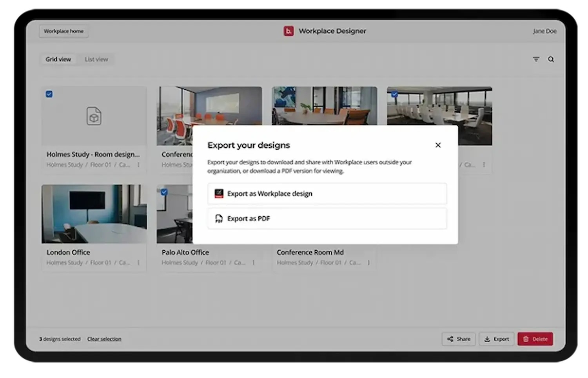
Task: Uncheck the Holmes Study design checkbox
Action: (49, 94)
